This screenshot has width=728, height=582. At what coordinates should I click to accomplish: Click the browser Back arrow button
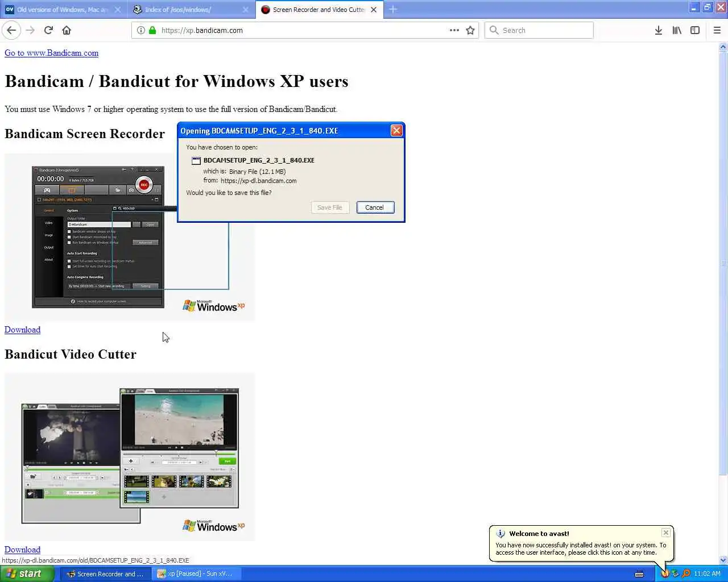[11, 30]
